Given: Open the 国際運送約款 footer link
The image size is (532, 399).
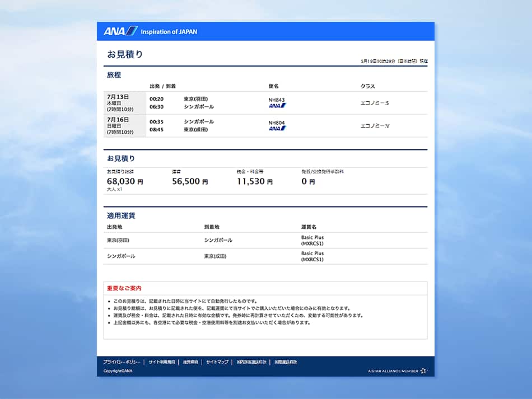Looking at the screenshot, I should pos(286,362).
